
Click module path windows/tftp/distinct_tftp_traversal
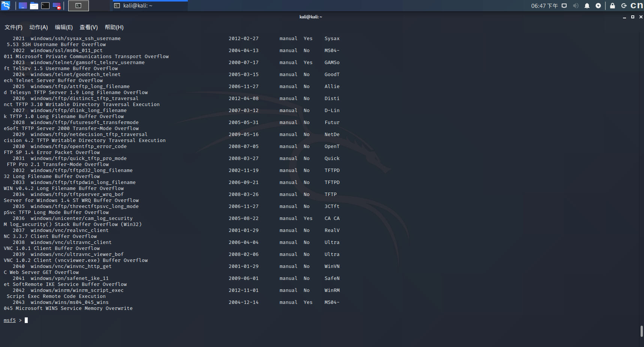pyautogui.click(x=85, y=99)
